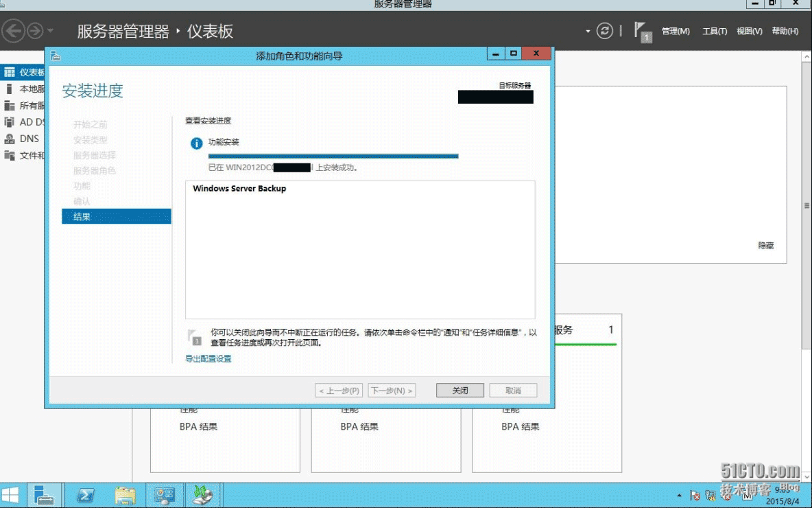Click the scrollbar up arrow in Server Manager
Viewport: 812px width, 508px height.
coord(807,56)
